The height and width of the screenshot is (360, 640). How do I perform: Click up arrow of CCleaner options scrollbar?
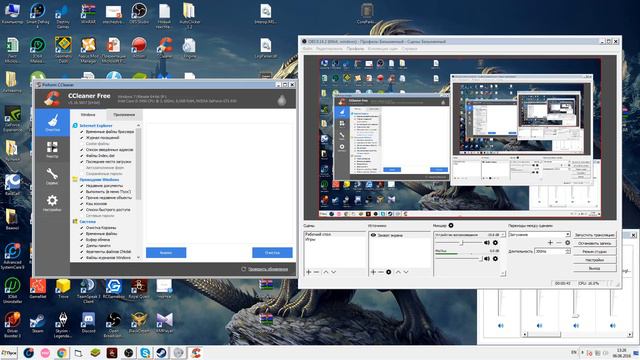[138, 125]
